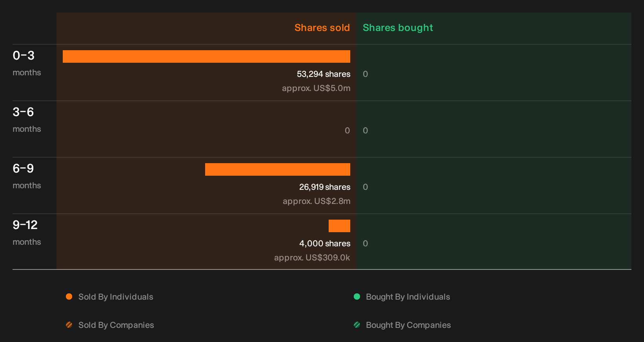The image size is (644, 342).
Task: Click the 'Shares sold' column header
Action: (x=322, y=28)
